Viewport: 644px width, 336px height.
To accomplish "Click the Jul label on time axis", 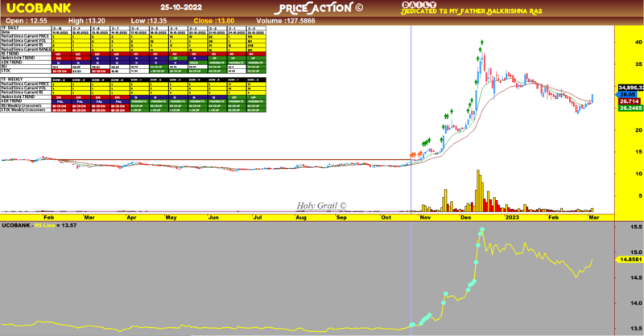I will click(x=258, y=218).
